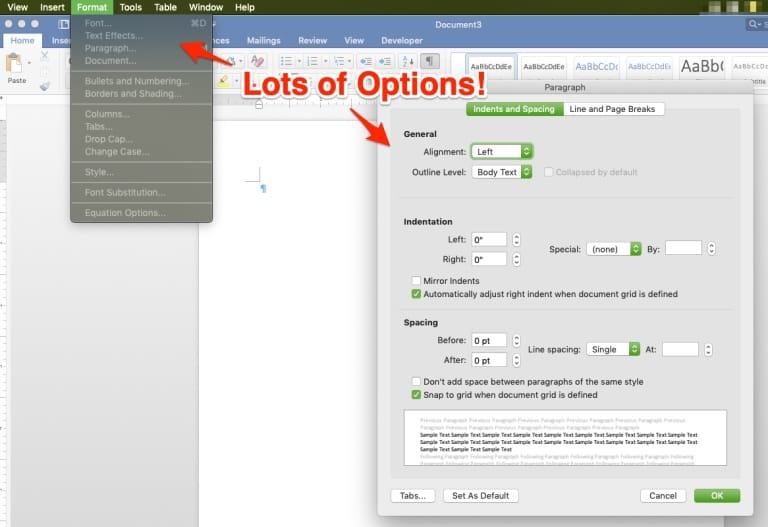The height and width of the screenshot is (527, 768).
Task: Open the Help menu in the menu bar
Action: pyautogui.click(x=244, y=7)
